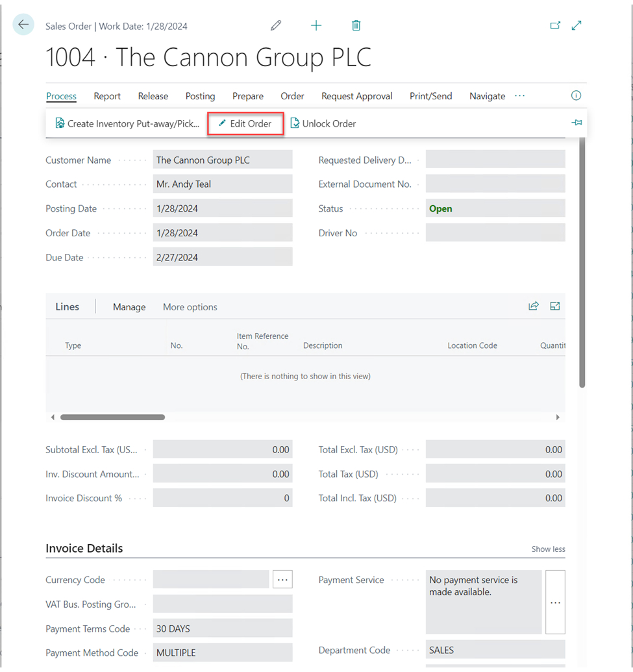The height and width of the screenshot is (672, 633).
Task: Click the Invoice Discount % field
Action: click(x=223, y=498)
